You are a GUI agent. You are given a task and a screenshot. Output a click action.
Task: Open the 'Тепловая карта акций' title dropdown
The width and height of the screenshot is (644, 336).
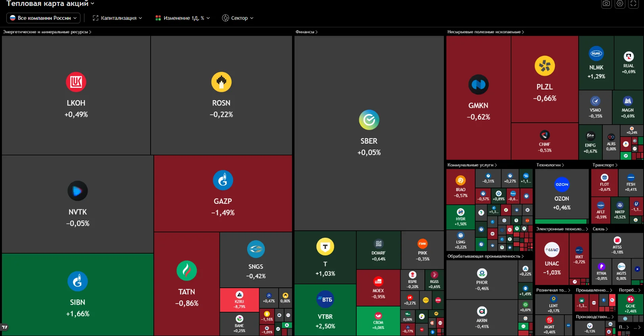pyautogui.click(x=50, y=4)
